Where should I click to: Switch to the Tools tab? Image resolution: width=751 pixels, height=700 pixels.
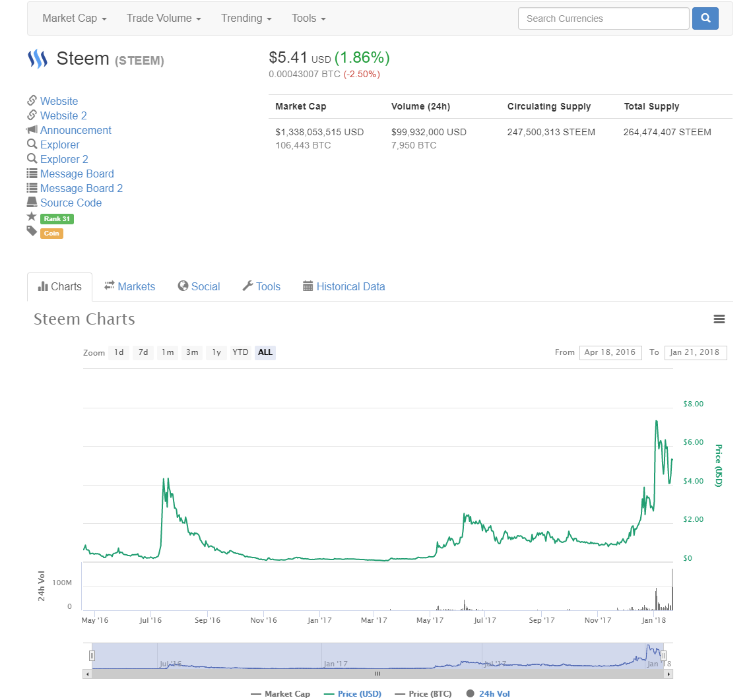(x=261, y=286)
